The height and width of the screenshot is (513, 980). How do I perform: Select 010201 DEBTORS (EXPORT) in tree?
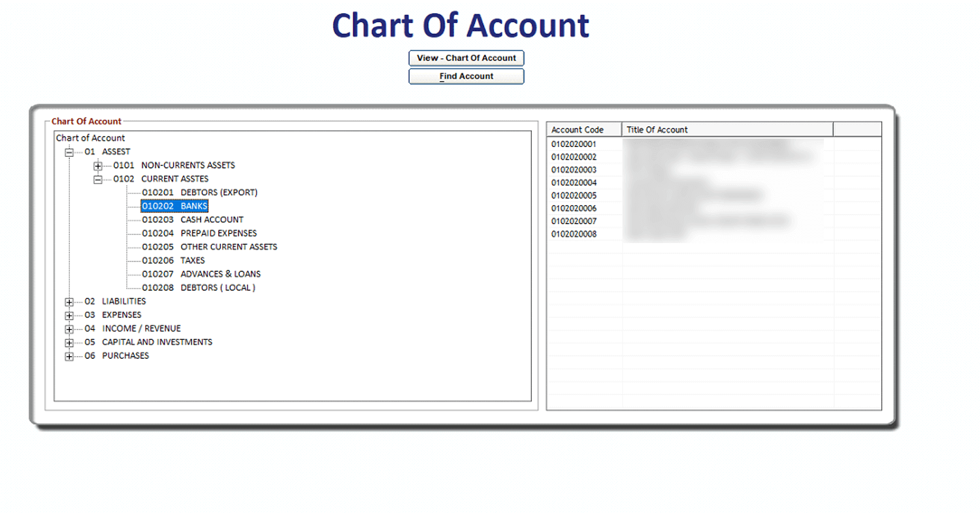pyautogui.click(x=199, y=193)
